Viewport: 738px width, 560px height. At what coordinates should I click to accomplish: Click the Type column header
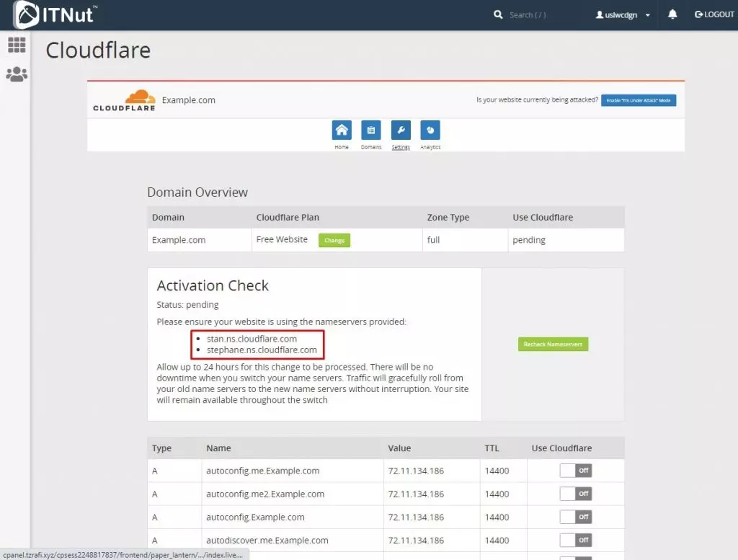161,448
